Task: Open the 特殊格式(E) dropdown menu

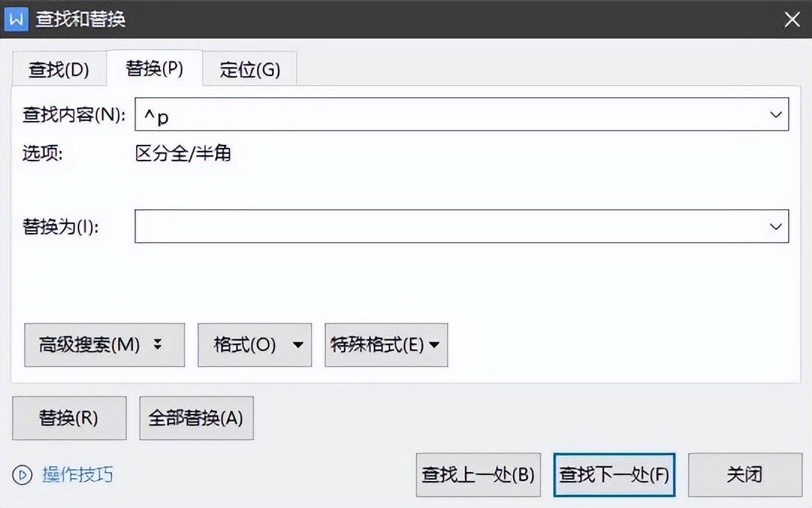Action: point(386,344)
